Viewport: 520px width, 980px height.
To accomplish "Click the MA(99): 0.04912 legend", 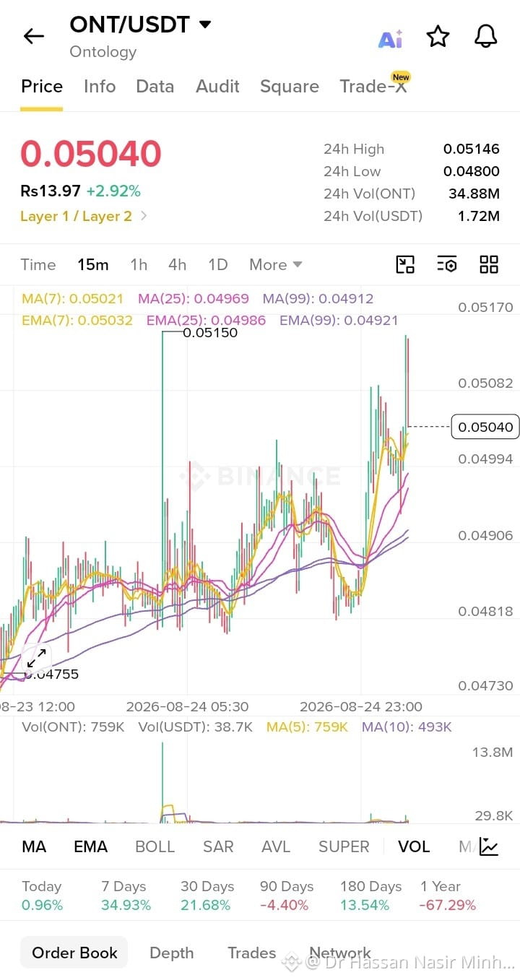I will tap(318, 298).
